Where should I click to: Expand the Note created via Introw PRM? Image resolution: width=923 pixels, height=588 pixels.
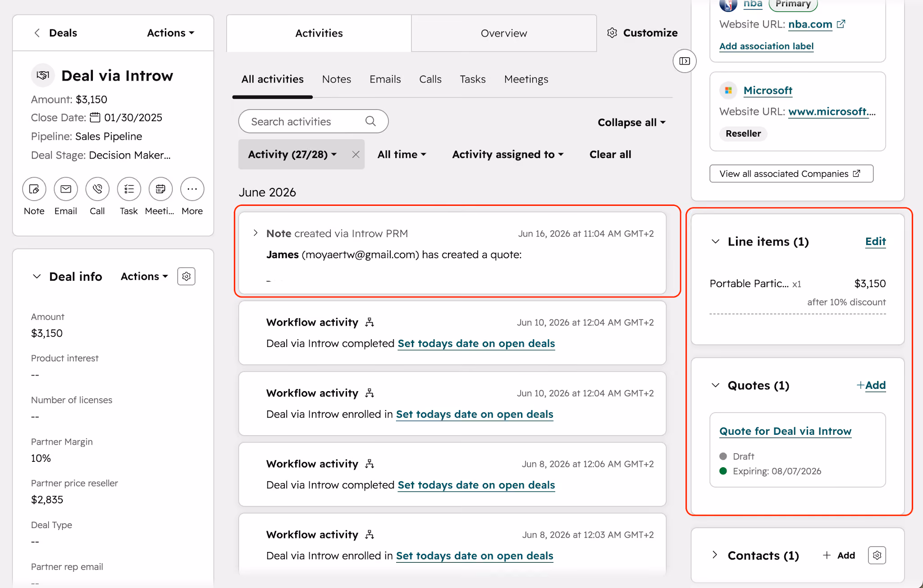[x=256, y=233]
